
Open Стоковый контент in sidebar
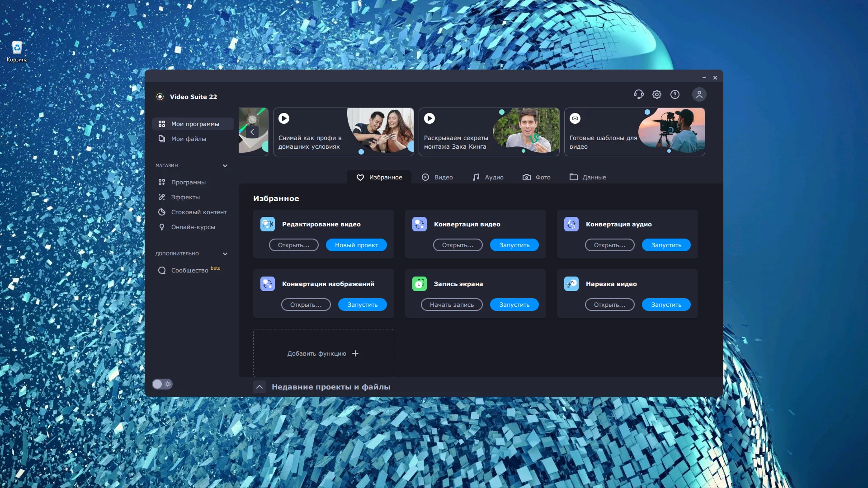(193, 212)
